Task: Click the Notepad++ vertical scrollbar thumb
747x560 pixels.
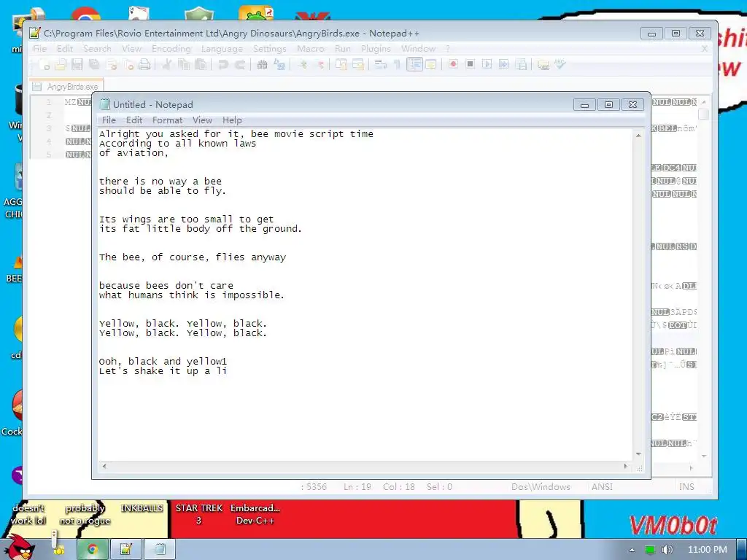Action: (704, 114)
